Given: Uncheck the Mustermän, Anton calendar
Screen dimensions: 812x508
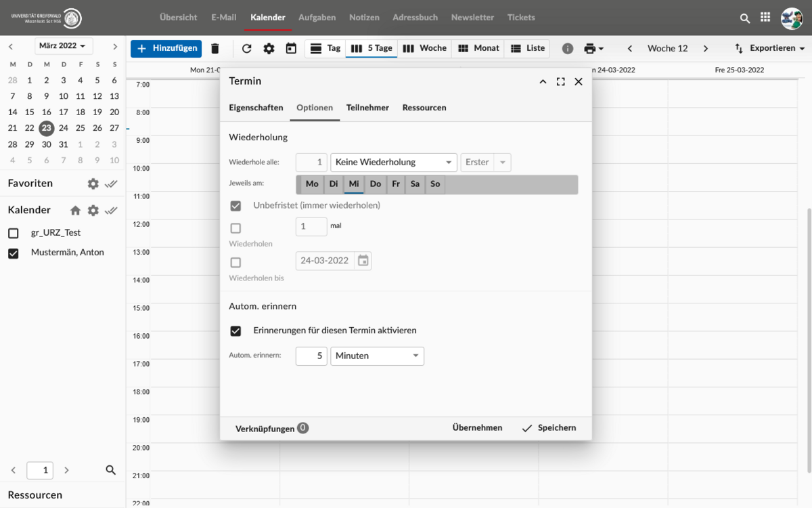Looking at the screenshot, I should point(14,253).
